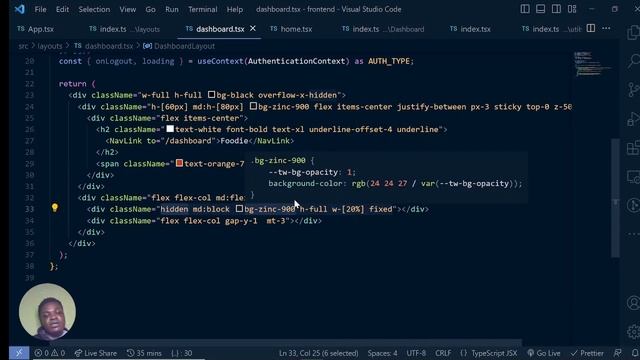Click the presenter webcam thumbnail
Viewport: 640px width, 360px height.
47,312
